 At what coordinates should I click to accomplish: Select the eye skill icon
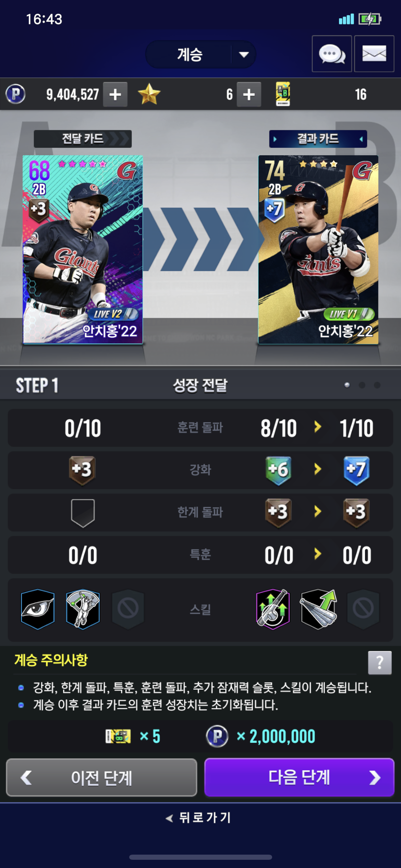[x=38, y=609]
